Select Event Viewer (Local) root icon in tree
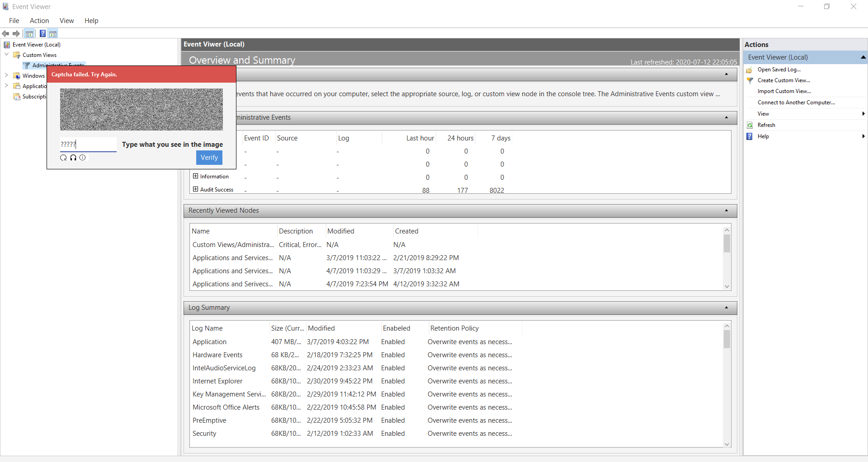 click(x=7, y=45)
